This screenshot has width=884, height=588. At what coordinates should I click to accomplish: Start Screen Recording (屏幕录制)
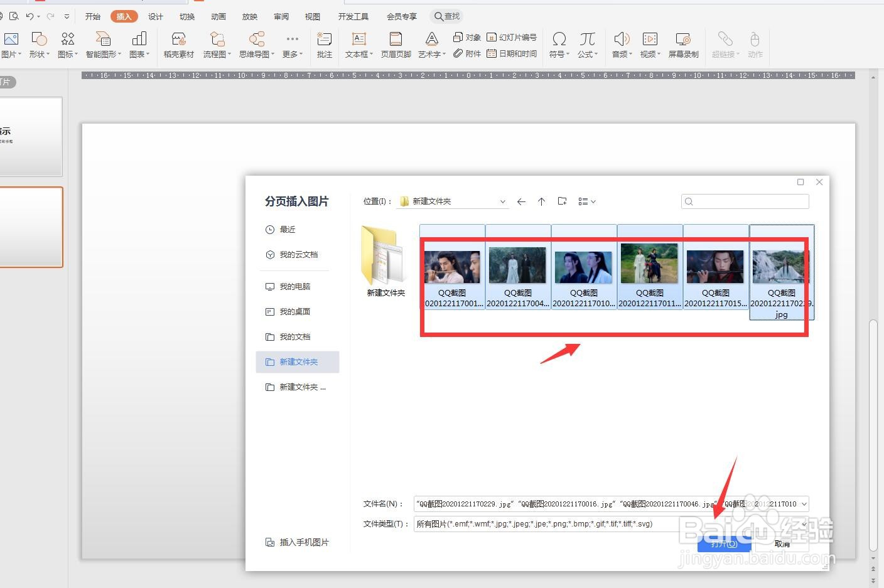point(683,45)
